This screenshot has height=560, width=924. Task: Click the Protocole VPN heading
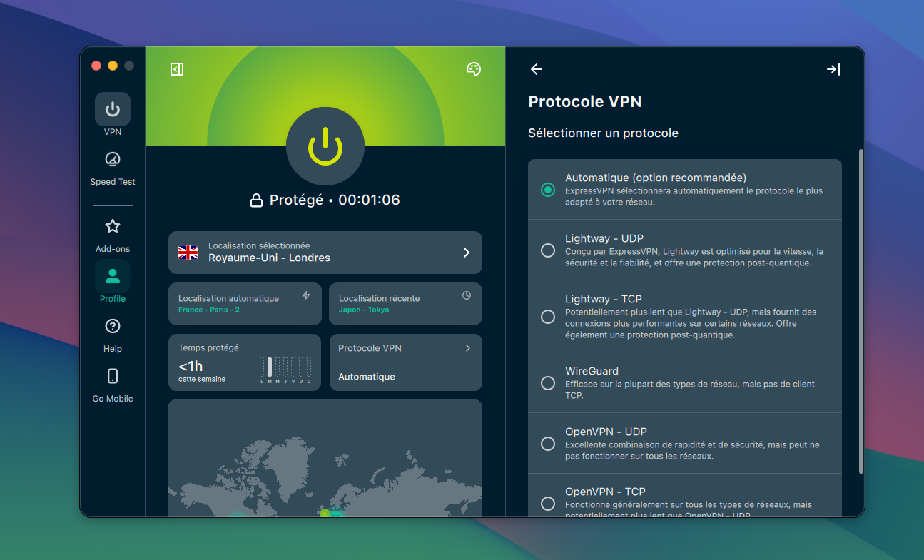pyautogui.click(x=585, y=102)
